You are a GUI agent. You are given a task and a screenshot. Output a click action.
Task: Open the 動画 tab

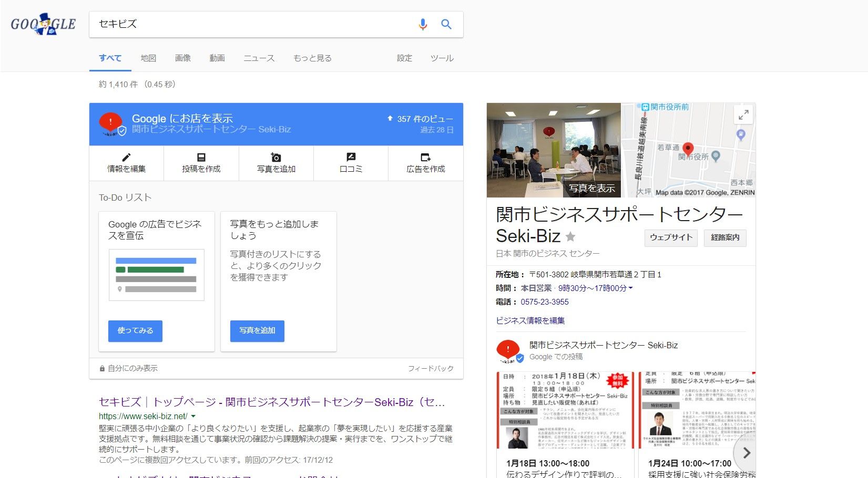click(x=217, y=58)
